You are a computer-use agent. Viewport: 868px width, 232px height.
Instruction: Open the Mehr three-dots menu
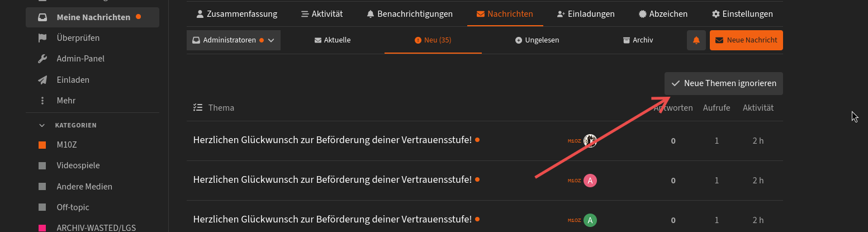(42, 101)
